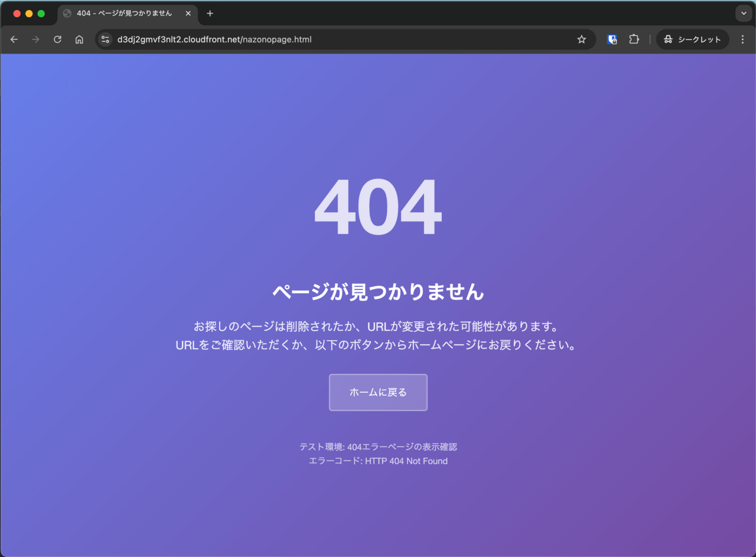Viewport: 756px width, 557px height.
Task: Minimize window with the yellow button
Action: tap(29, 14)
